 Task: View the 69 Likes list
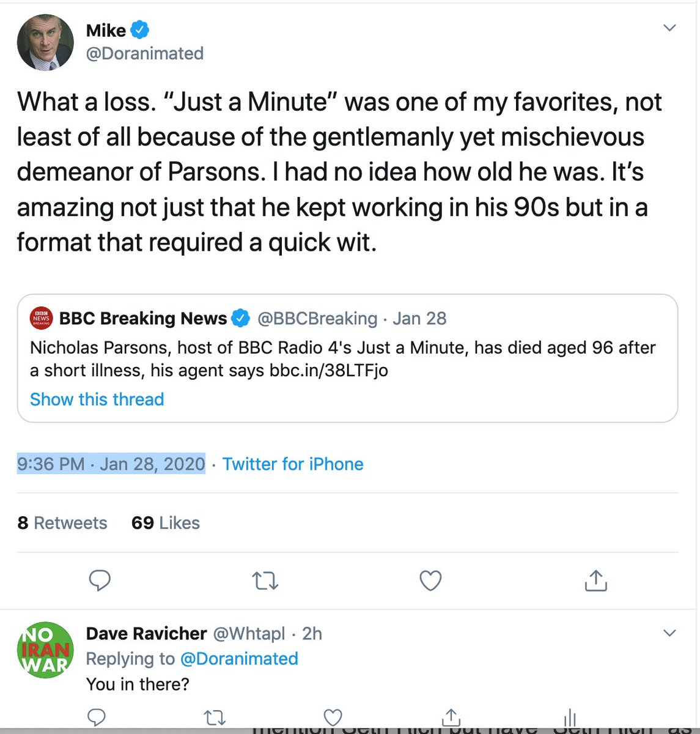(166, 523)
